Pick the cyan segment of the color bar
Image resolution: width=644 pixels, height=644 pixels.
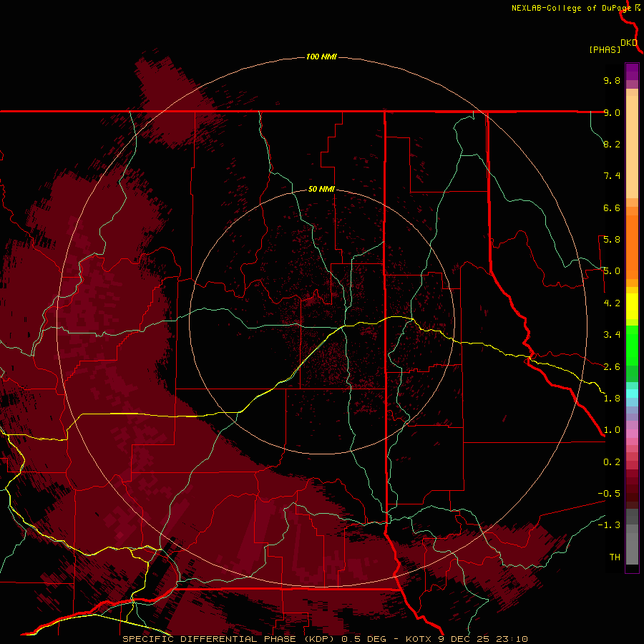click(x=632, y=394)
